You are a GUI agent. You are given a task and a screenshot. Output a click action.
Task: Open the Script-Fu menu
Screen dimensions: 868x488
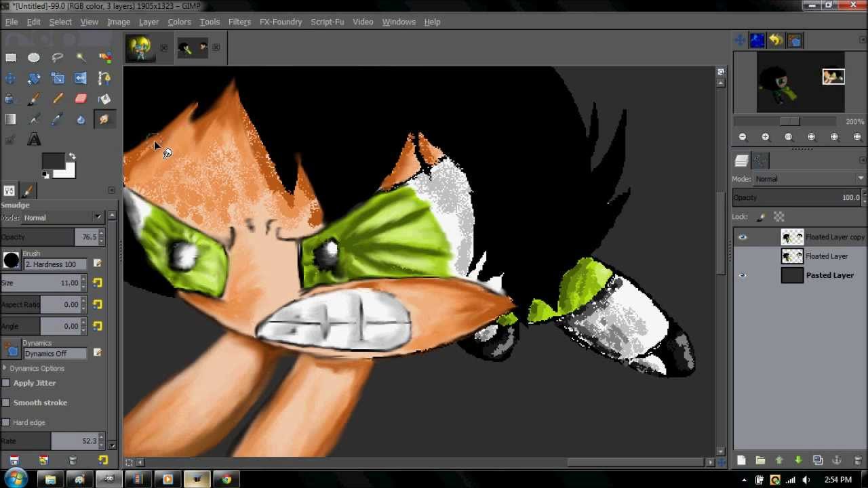(327, 22)
